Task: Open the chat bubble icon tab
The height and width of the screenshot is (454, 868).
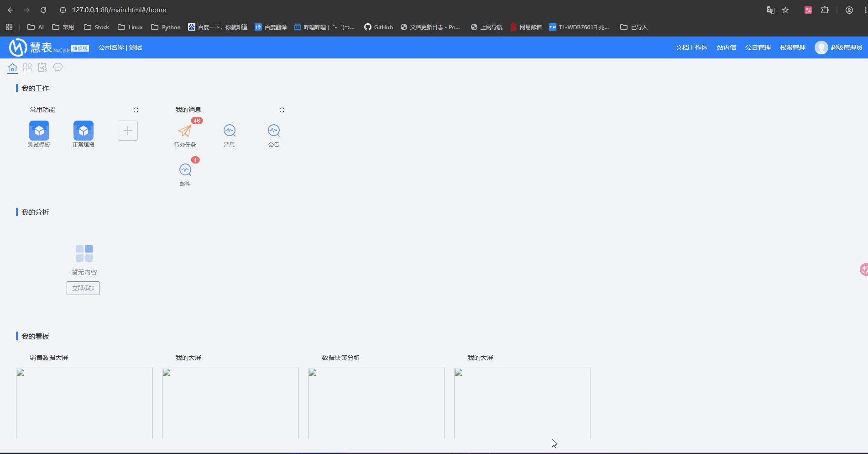Action: (58, 68)
